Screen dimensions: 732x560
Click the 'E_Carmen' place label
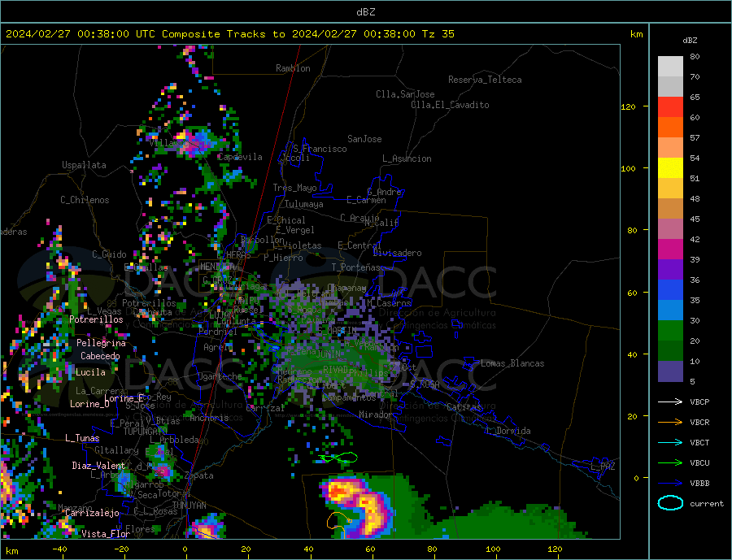click(x=366, y=200)
